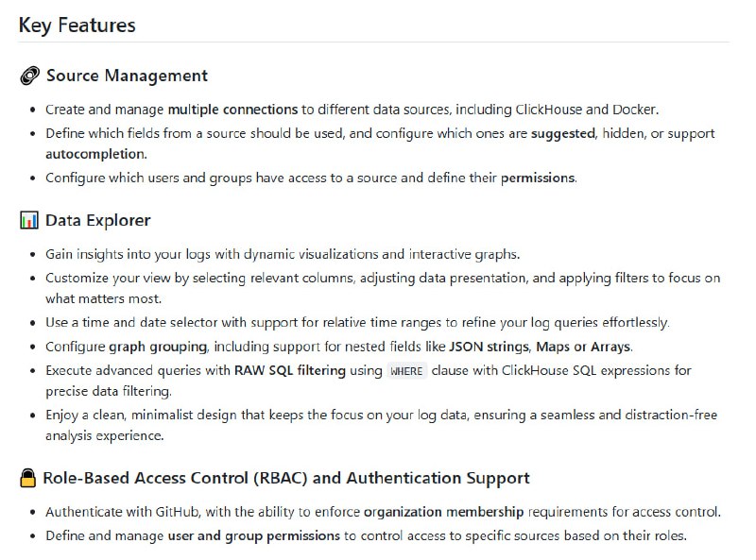Click the bold 'user and group permissions' text

coord(253,536)
